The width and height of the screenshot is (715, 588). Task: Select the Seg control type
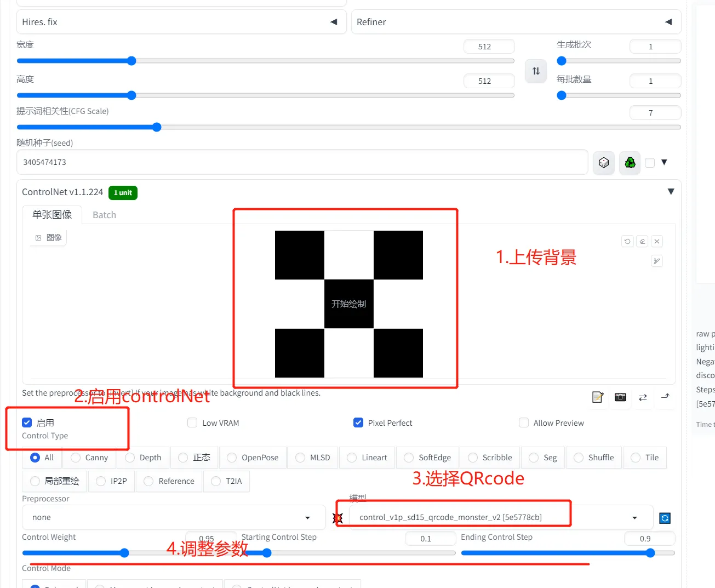point(543,458)
